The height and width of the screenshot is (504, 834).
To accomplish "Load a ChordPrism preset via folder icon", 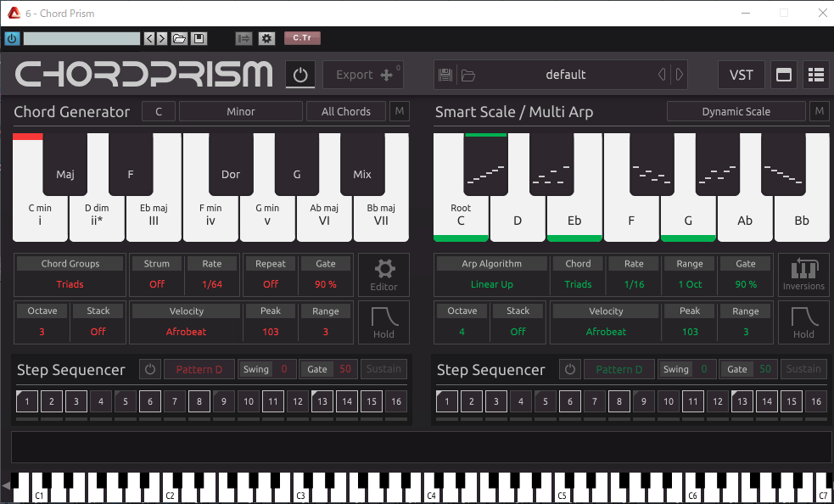I will (468, 75).
